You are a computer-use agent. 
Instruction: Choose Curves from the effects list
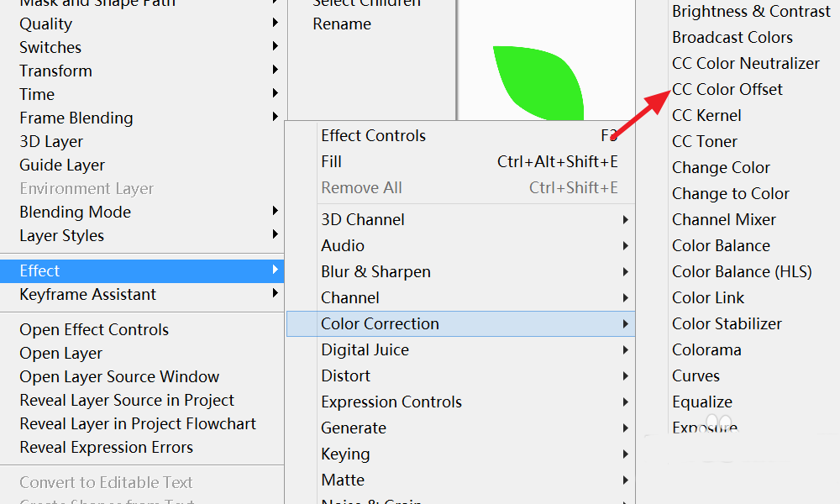click(696, 375)
